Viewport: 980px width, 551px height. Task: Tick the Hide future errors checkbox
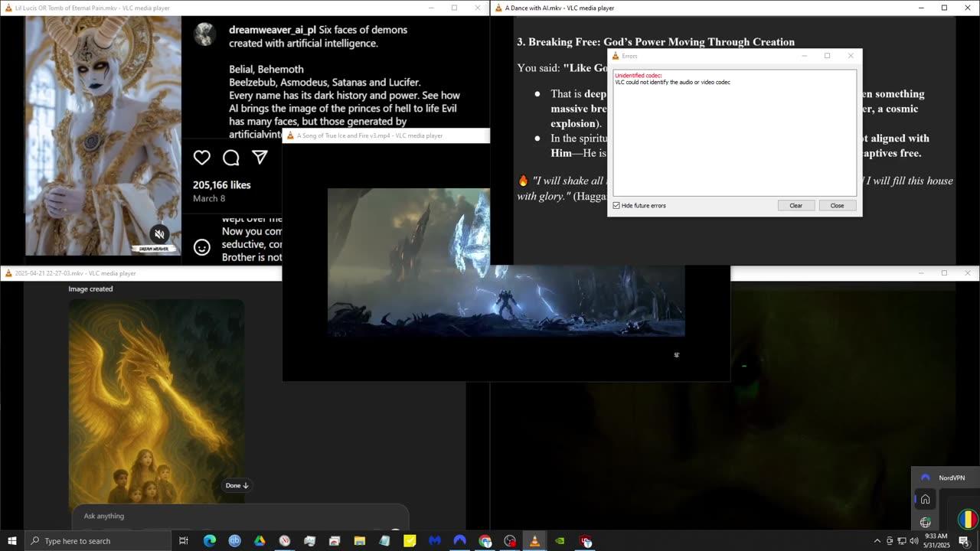(x=616, y=205)
